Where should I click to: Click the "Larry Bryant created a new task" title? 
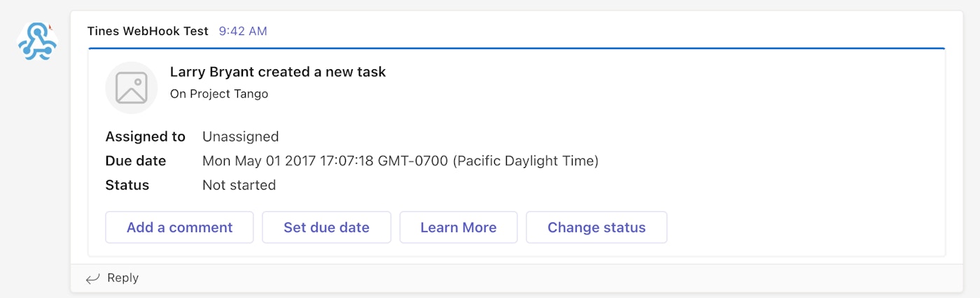pyautogui.click(x=278, y=72)
